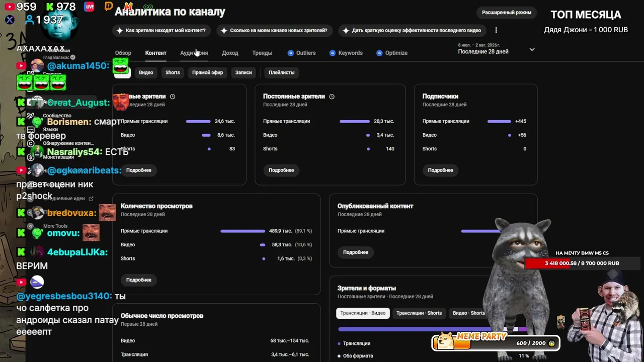Filter content by the Shorts chip
Screen dimensions: 644x362
(x=173, y=72)
